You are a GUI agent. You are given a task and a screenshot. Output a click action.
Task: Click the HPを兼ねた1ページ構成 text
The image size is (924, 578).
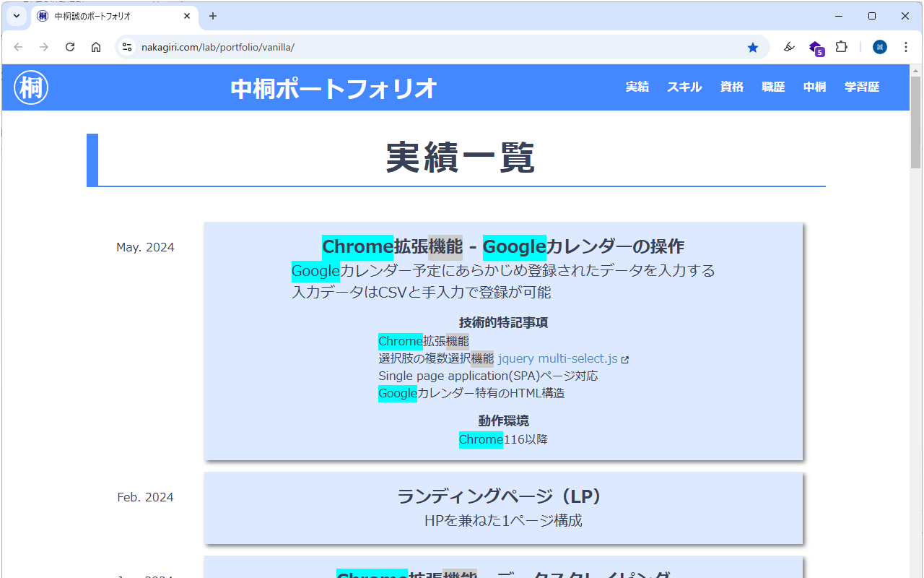(x=503, y=520)
